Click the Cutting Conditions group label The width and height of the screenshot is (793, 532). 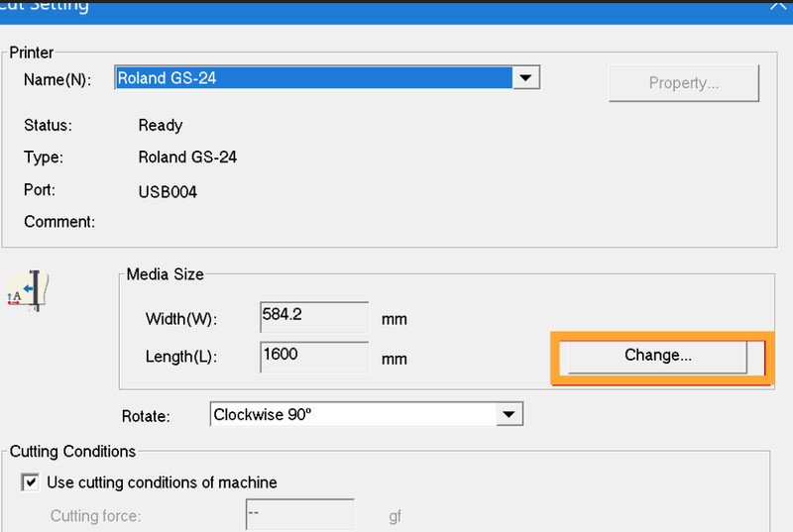coord(72,451)
